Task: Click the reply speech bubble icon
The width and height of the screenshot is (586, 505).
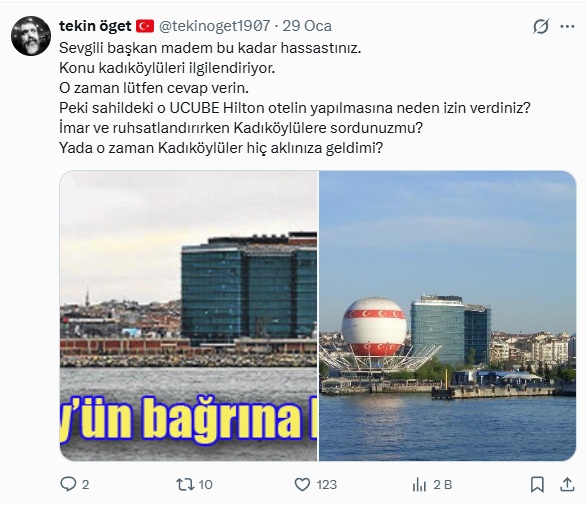Action: 68,484
